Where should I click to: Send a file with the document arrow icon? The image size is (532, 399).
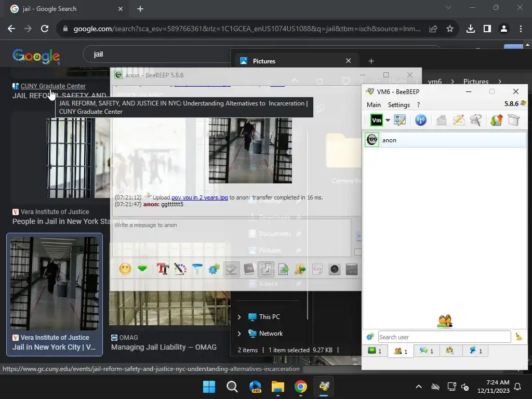[283, 269]
